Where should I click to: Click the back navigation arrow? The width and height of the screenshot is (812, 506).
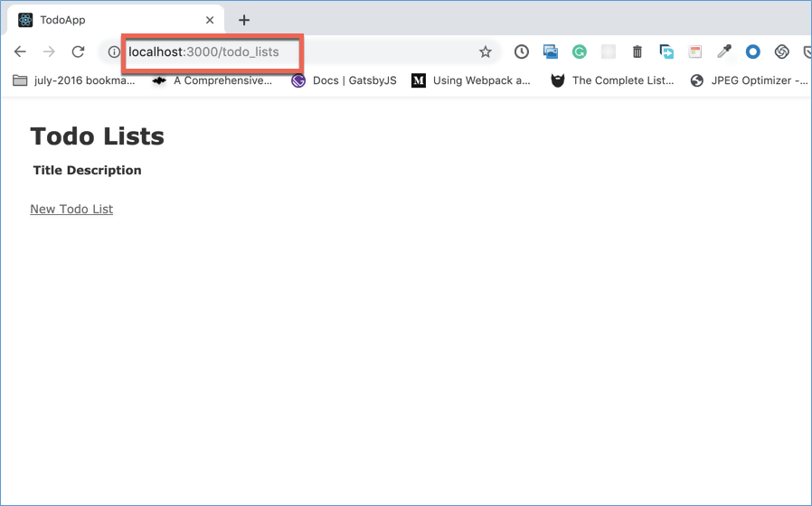click(x=20, y=52)
